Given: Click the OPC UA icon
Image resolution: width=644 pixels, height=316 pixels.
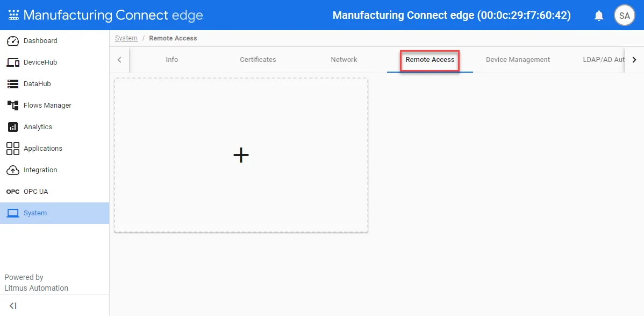Looking at the screenshot, I should coord(13,192).
